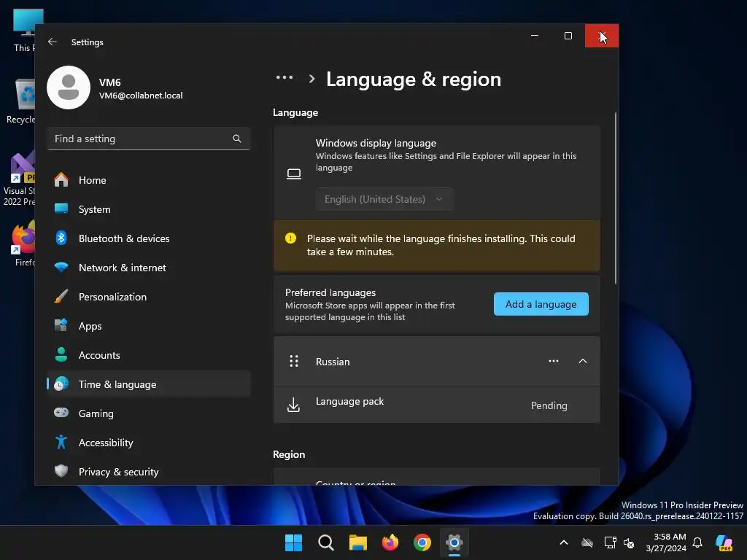Open Personalization settings
This screenshot has width=747, height=560.
coord(149,297)
